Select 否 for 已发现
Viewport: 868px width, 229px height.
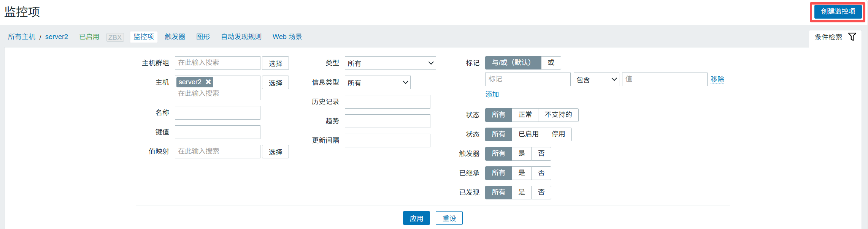click(541, 192)
